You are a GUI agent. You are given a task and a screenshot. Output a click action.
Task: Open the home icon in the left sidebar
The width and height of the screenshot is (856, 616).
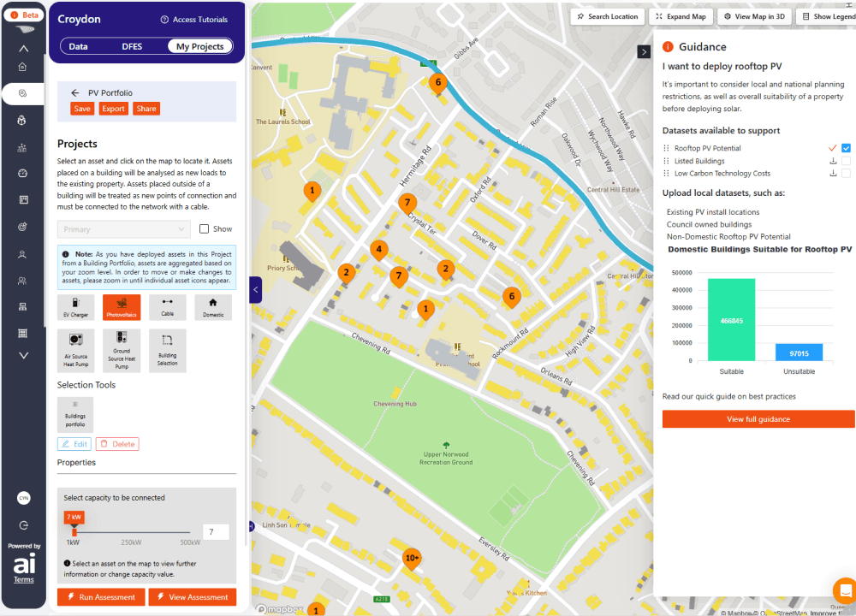click(22, 67)
